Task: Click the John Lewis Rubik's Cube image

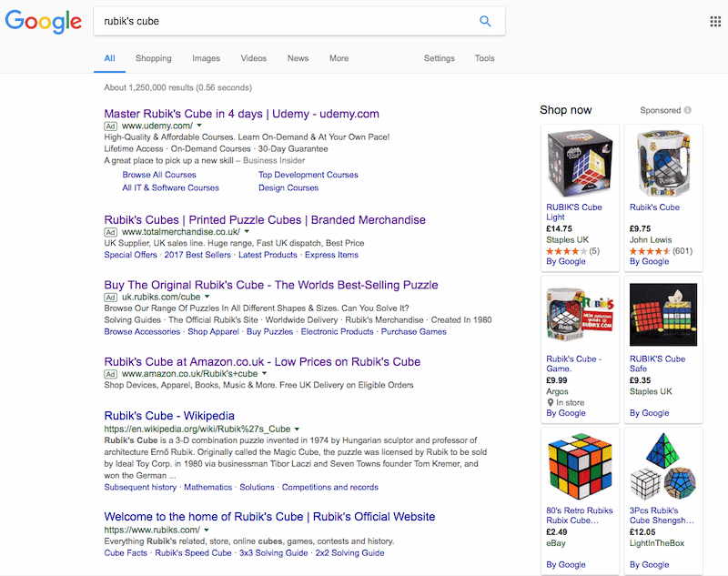Action: pos(663,163)
